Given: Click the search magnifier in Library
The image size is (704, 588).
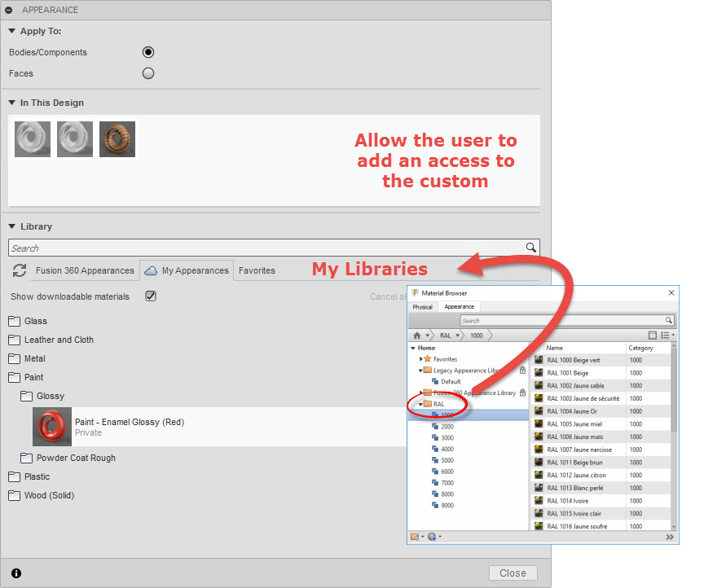Looking at the screenshot, I should (x=530, y=248).
